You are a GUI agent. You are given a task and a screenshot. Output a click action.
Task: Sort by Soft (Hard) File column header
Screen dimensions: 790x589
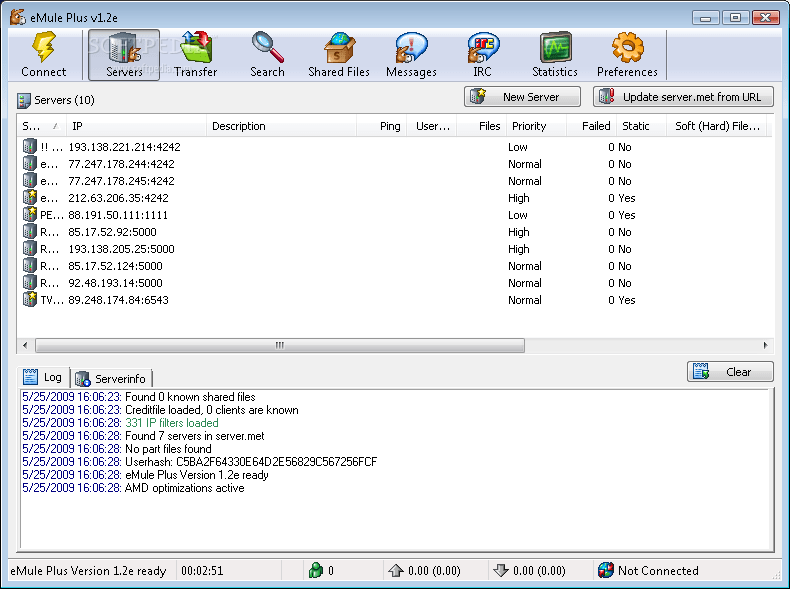coord(716,126)
